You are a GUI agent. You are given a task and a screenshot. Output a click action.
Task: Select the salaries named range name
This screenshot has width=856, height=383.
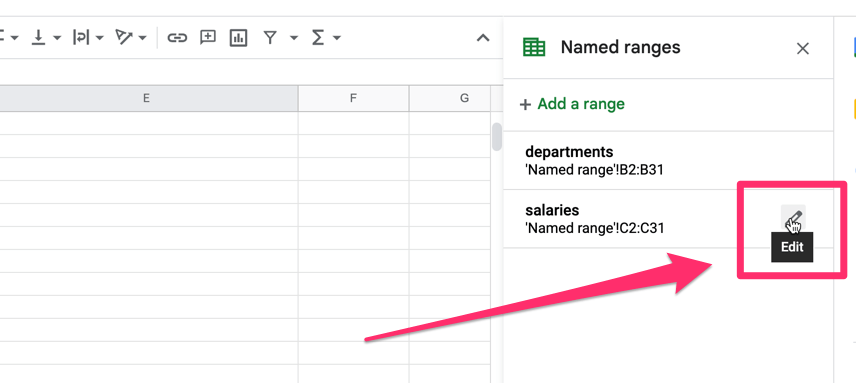pyautogui.click(x=552, y=210)
